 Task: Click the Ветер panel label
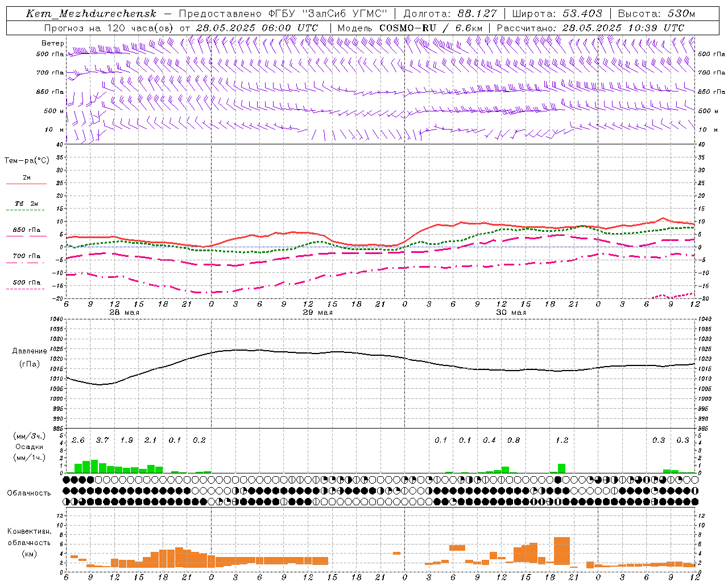tap(52, 43)
